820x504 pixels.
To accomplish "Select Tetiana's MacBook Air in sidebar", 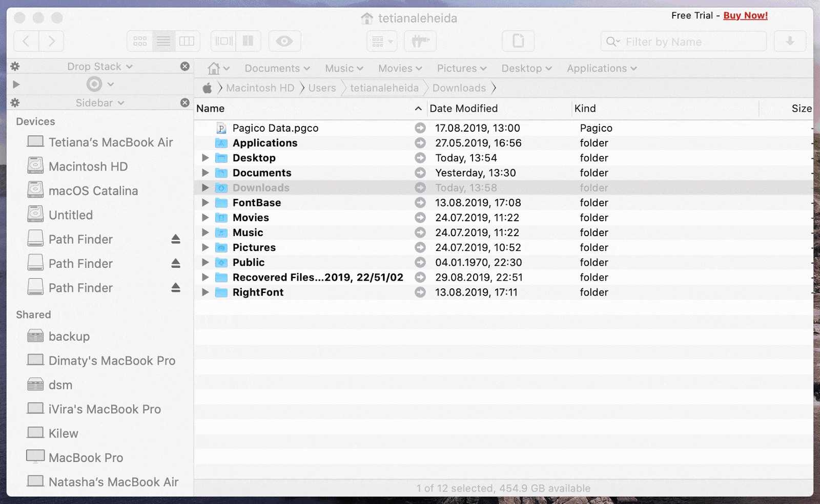I will [100, 142].
